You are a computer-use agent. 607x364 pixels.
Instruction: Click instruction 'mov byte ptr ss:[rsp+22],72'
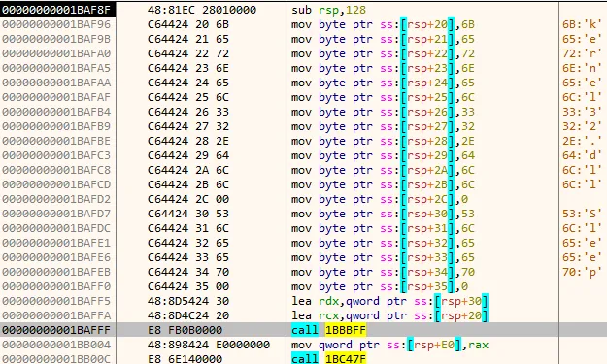(x=383, y=53)
